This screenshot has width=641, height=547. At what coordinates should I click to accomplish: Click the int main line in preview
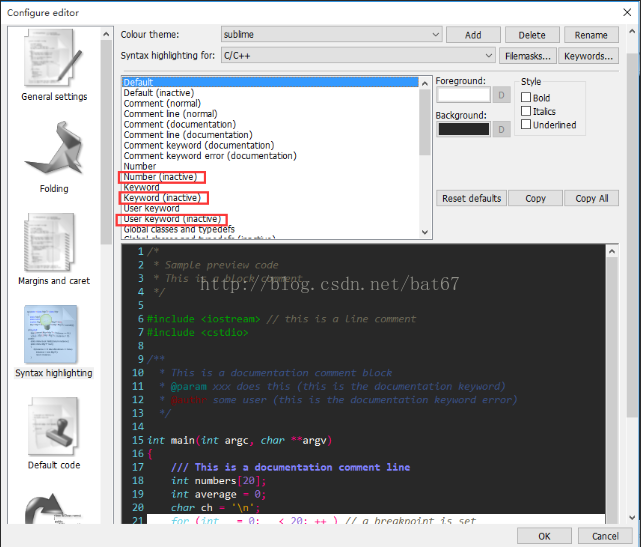[239, 440]
